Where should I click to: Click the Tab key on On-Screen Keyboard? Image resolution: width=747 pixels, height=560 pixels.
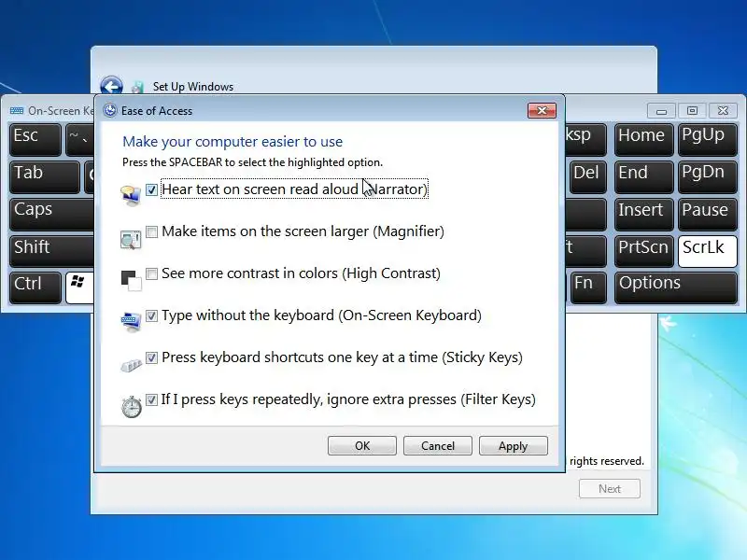(45, 176)
